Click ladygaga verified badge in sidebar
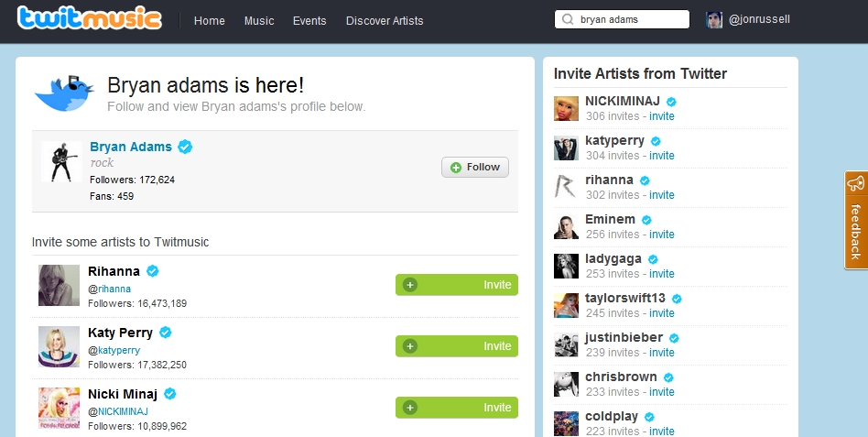Image resolution: width=868 pixels, height=437 pixels. pyautogui.click(x=653, y=259)
